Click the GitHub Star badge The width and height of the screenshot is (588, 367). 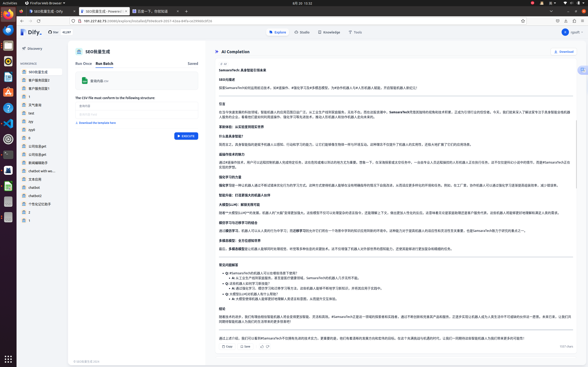[x=54, y=32]
